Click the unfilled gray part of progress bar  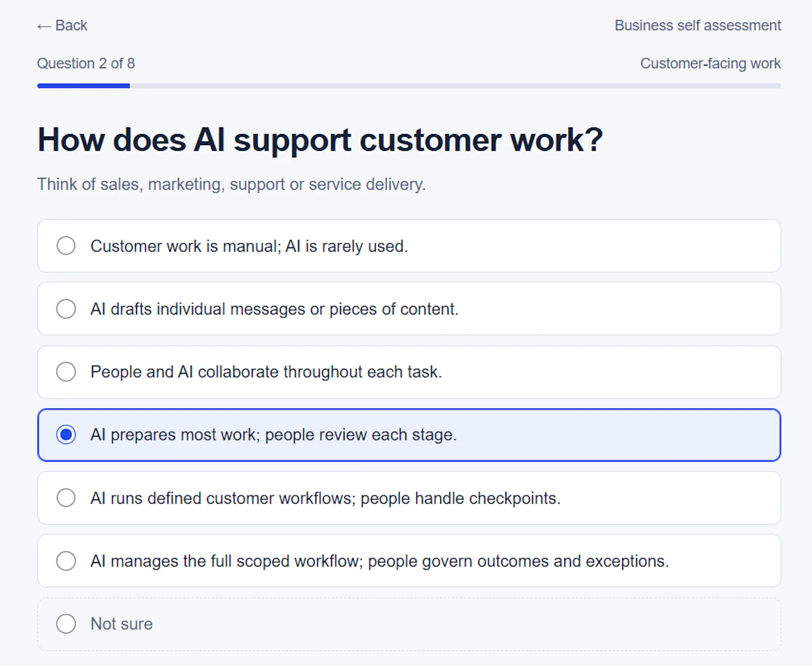[x=455, y=86]
